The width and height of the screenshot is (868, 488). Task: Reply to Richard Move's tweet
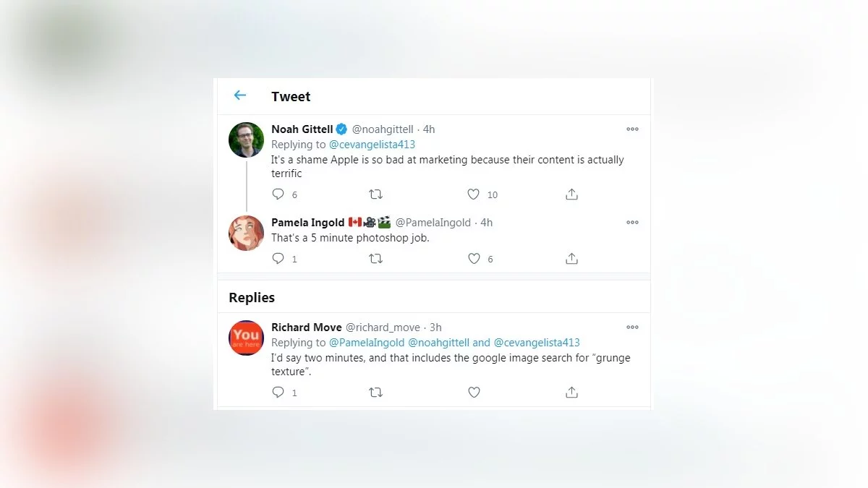pyautogui.click(x=278, y=393)
